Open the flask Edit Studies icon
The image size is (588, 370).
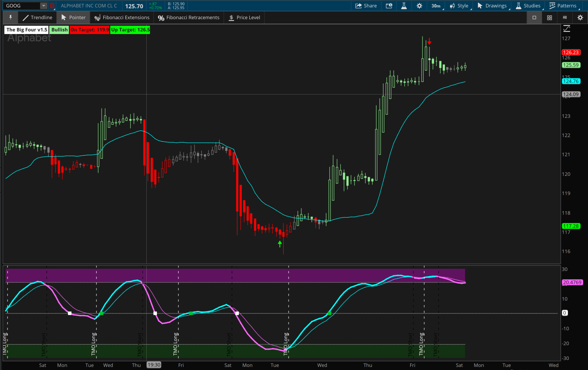point(404,6)
